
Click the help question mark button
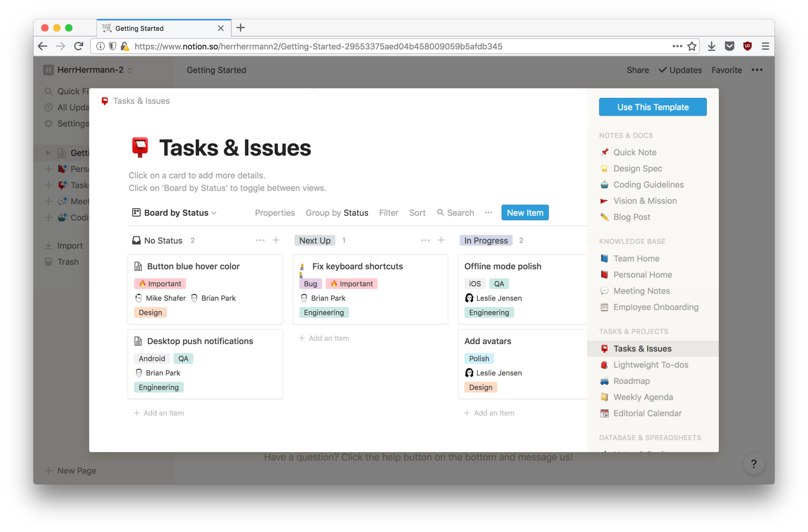pyautogui.click(x=754, y=464)
